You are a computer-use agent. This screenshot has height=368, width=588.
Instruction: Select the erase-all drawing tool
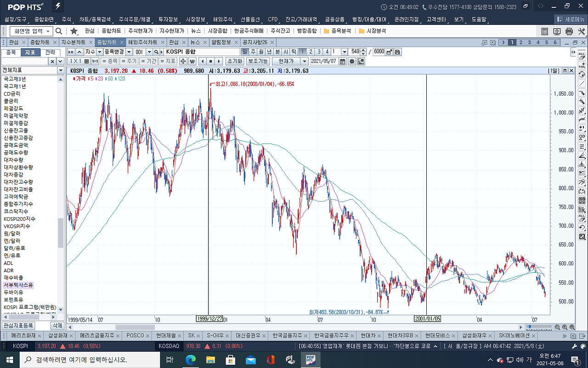click(x=582, y=56)
